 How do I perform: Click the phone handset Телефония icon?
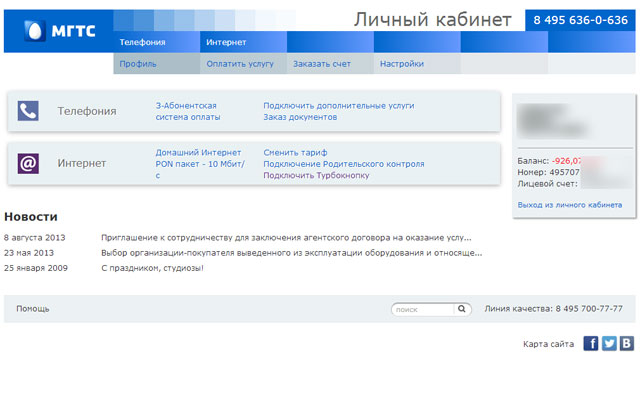(x=28, y=111)
